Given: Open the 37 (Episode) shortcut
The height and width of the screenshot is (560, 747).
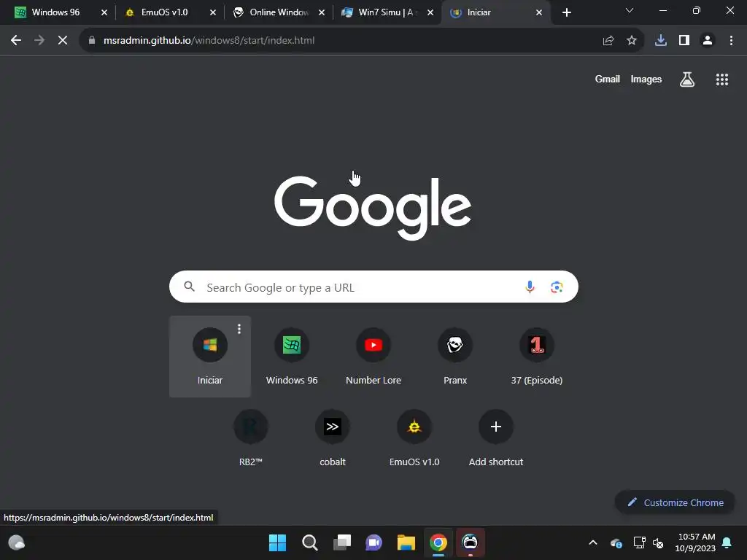Looking at the screenshot, I should (x=537, y=356).
